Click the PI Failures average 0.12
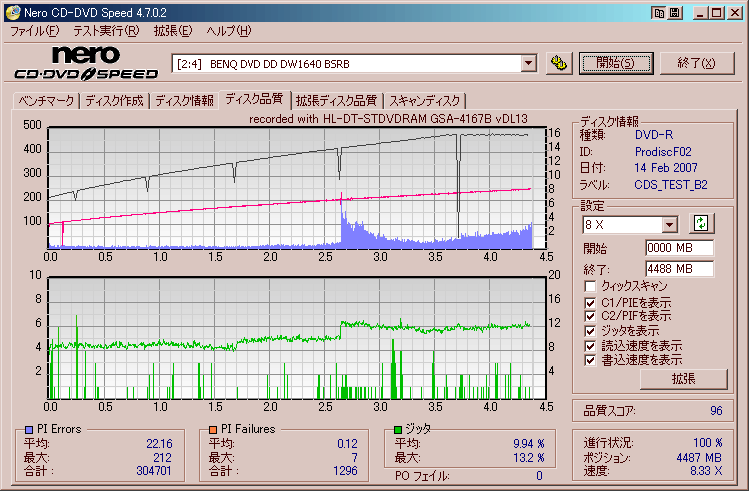This screenshot has width=749, height=491. pyautogui.click(x=347, y=444)
